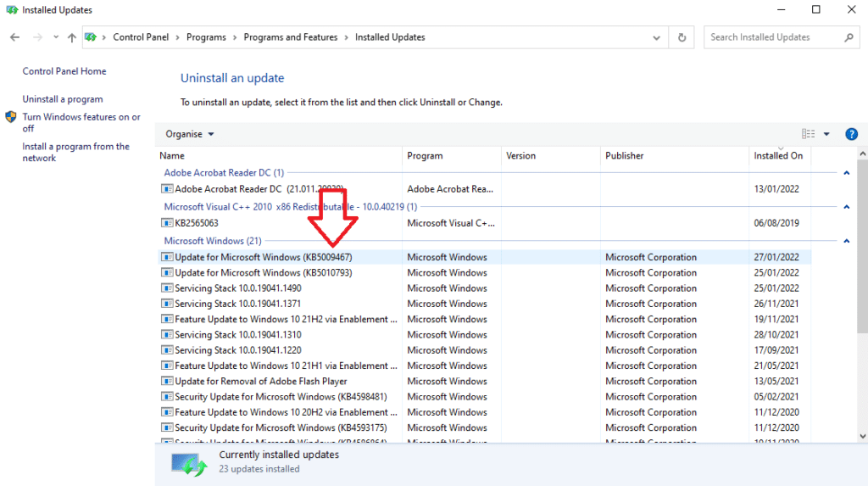Image resolution: width=868 pixels, height=486 pixels.
Task: Select Update for Microsoft Windows (KB5010793)
Action: point(485,272)
